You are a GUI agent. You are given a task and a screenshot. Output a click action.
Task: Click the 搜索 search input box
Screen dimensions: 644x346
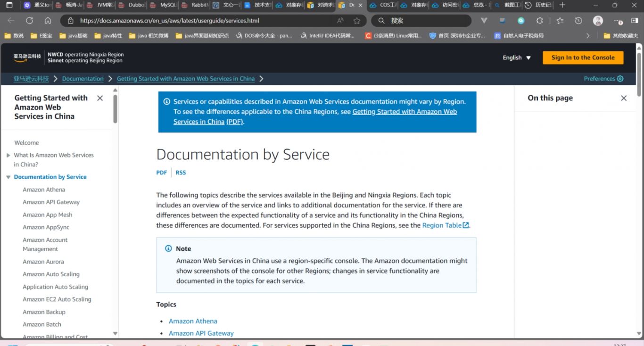421,21
